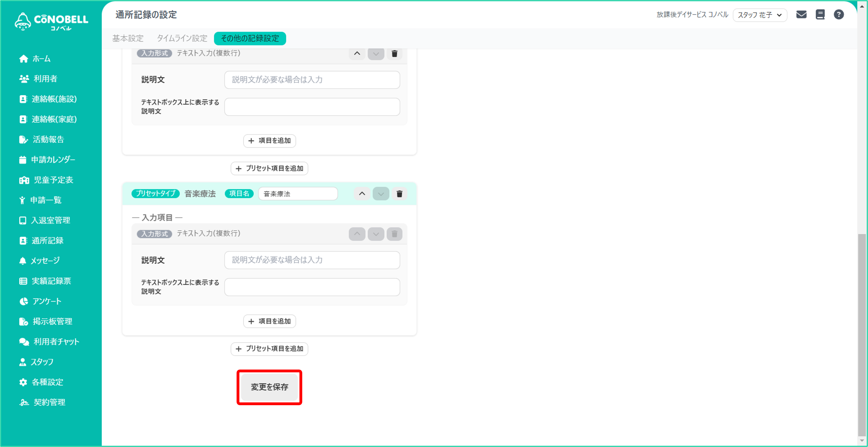Switch to the タイムライン設定 tab

coord(182,38)
